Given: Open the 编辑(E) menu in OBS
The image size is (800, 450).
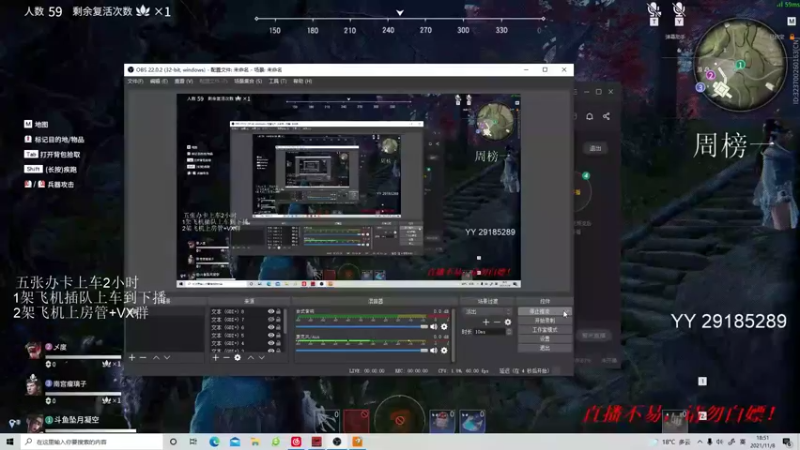Looking at the screenshot, I should [x=159, y=81].
